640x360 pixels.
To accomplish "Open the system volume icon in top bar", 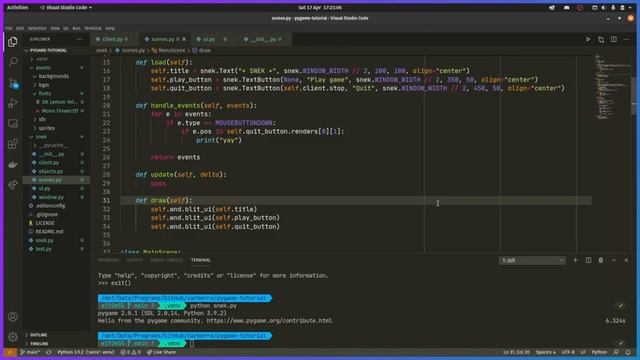I will pos(603,7).
